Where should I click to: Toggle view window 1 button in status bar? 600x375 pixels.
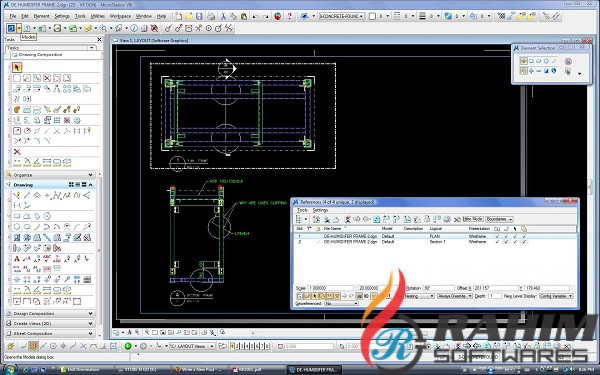pyautogui.click(x=232, y=346)
